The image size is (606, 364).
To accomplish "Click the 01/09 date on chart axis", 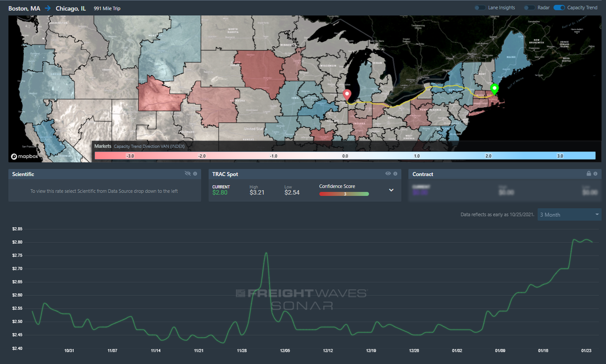I will pyautogui.click(x=500, y=350).
